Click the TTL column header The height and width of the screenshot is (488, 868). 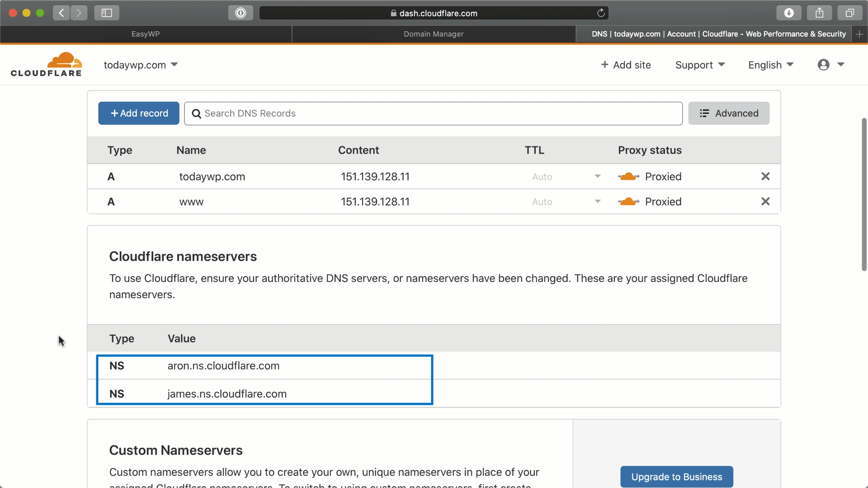point(534,150)
